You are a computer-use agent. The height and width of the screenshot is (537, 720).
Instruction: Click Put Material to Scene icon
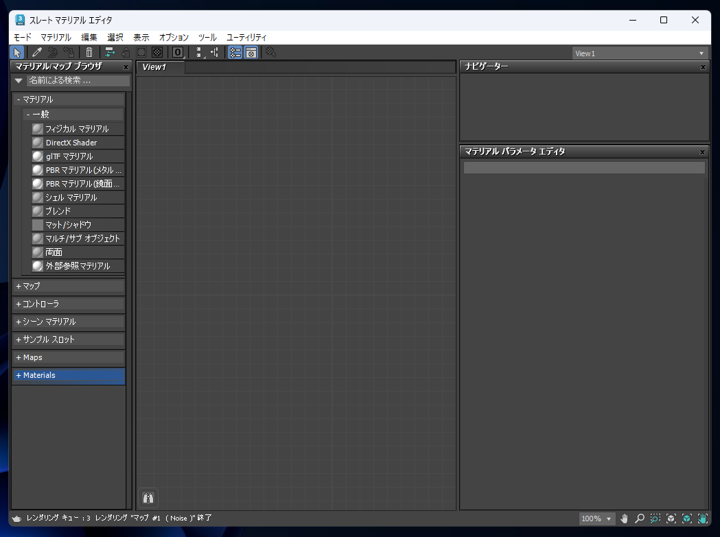coord(53,52)
